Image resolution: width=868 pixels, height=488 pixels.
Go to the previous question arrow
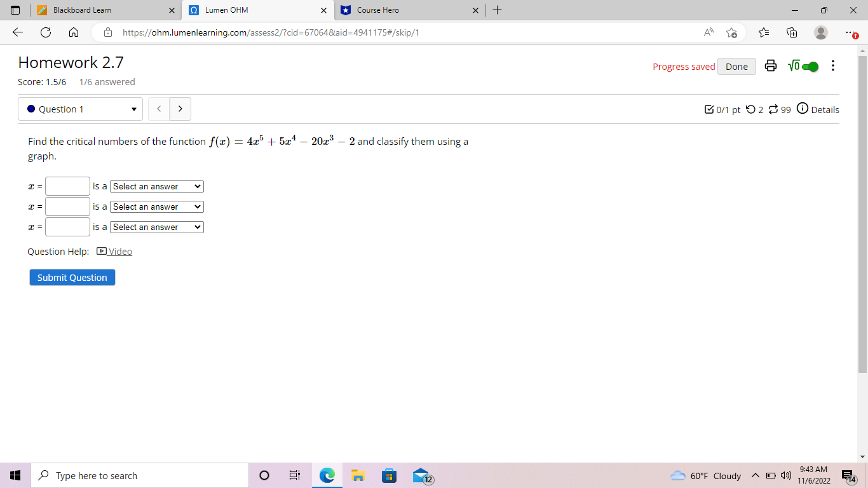[x=159, y=109]
